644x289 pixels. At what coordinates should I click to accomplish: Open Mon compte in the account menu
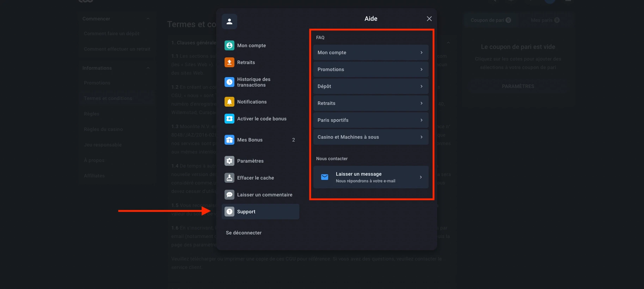260,45
